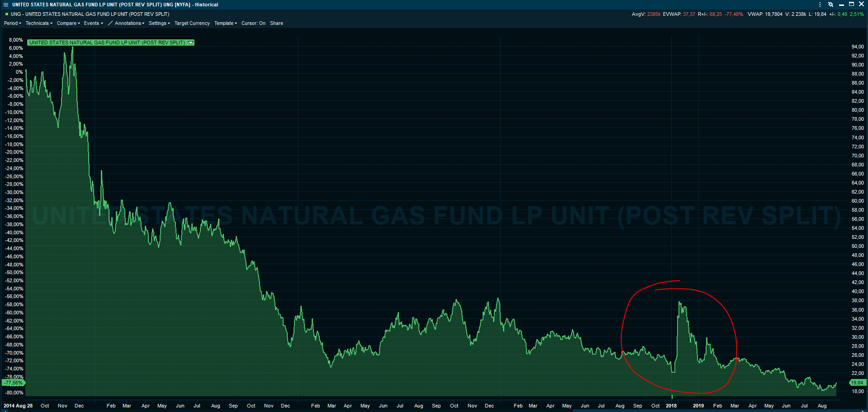This screenshot has width=868, height=412.
Task: Click the -50,00% percent axis label
Action: pos(14,272)
